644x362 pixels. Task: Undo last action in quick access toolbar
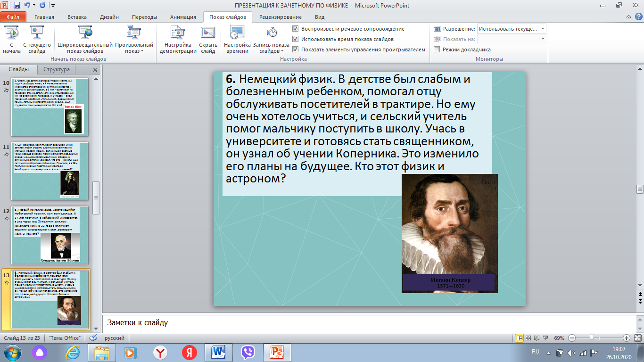27,5
